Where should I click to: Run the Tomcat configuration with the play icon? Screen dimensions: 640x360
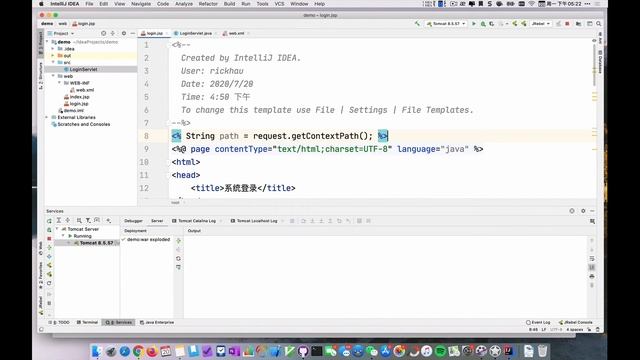[474, 24]
